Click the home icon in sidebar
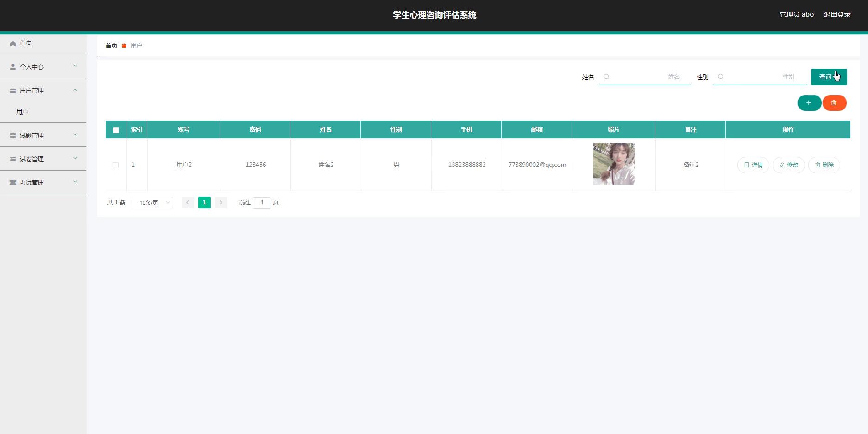 pos(13,43)
